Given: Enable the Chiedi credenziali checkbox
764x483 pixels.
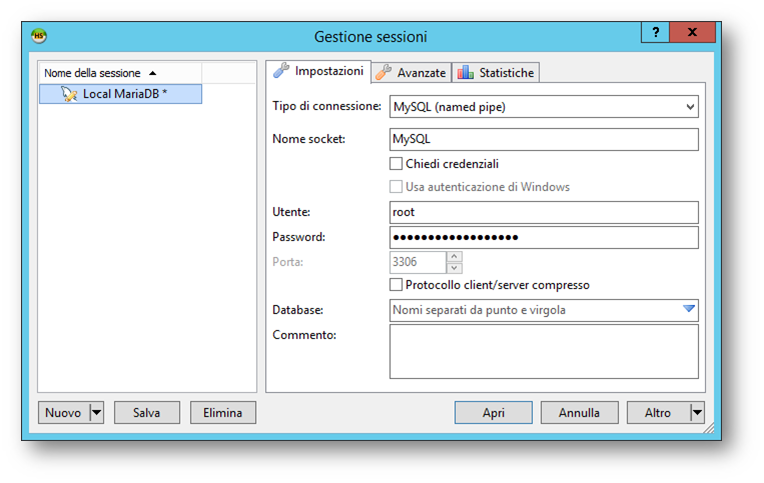Looking at the screenshot, I should tap(396, 164).
